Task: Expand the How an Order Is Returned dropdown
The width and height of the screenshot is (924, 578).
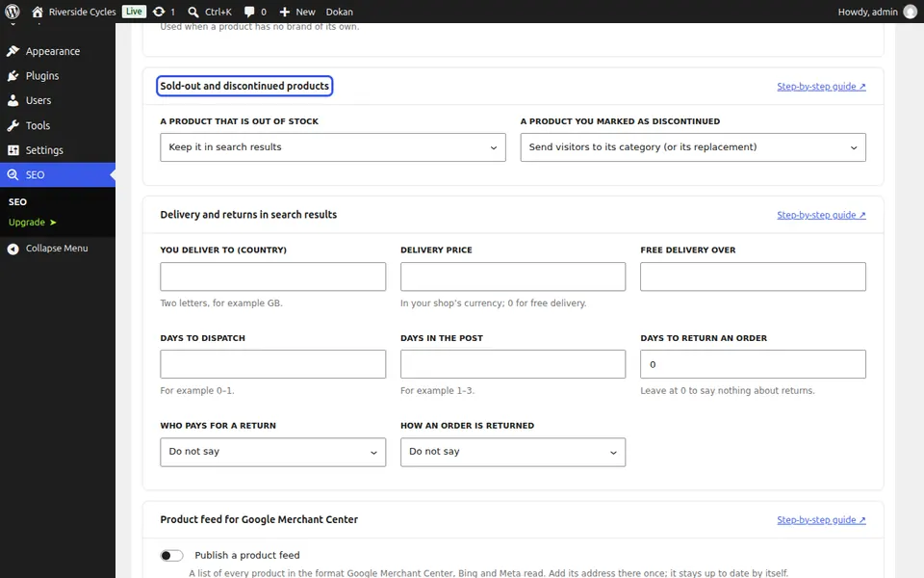Action: coord(513,453)
